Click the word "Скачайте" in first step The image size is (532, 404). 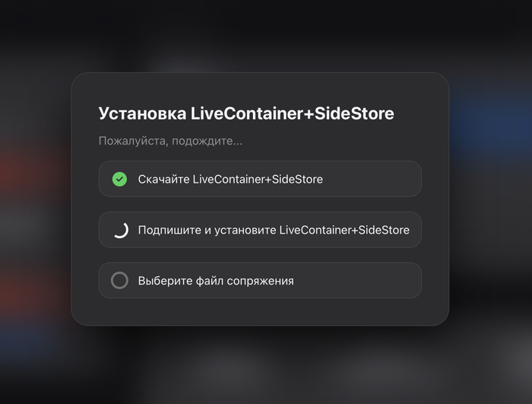click(x=163, y=180)
